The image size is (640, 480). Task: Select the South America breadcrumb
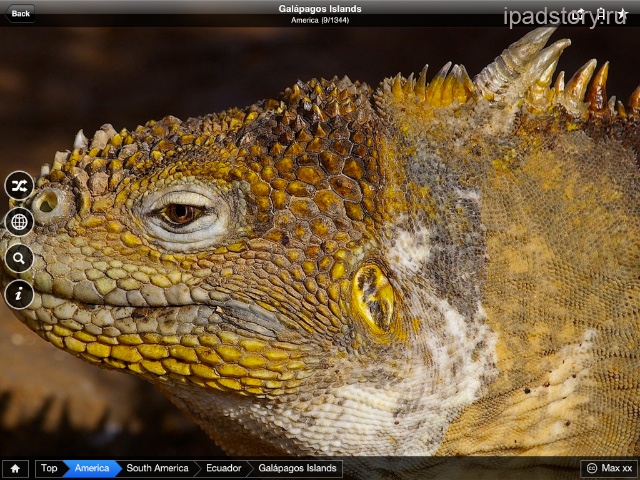click(158, 468)
